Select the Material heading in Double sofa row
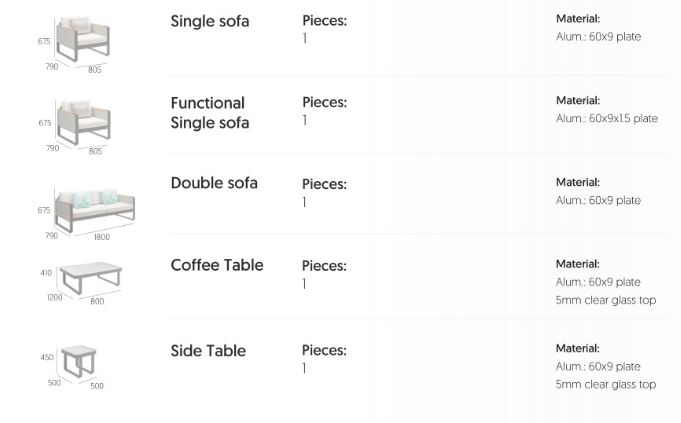The image size is (681, 423). click(x=578, y=183)
